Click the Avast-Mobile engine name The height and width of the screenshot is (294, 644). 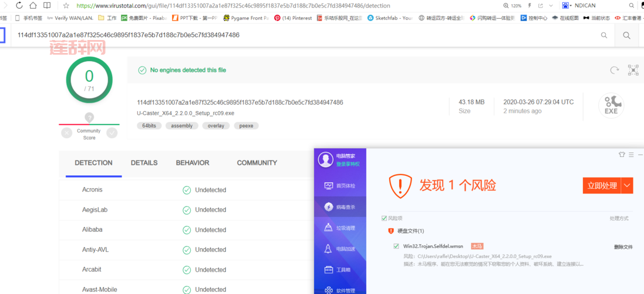100,289
